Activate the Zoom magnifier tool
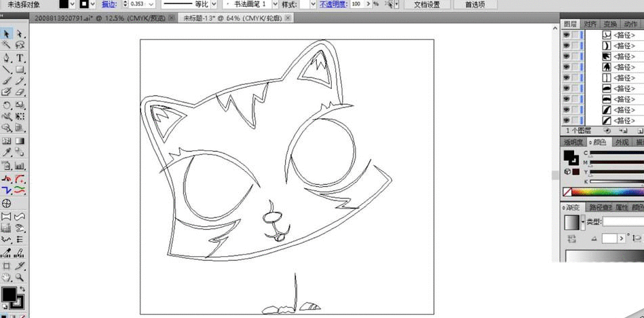644x318 pixels. click(20, 277)
